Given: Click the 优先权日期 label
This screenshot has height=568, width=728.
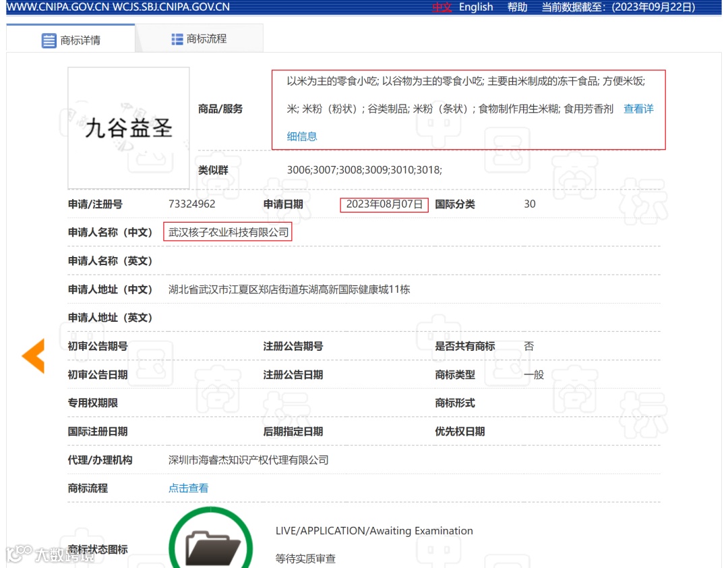Looking at the screenshot, I should [460, 431].
